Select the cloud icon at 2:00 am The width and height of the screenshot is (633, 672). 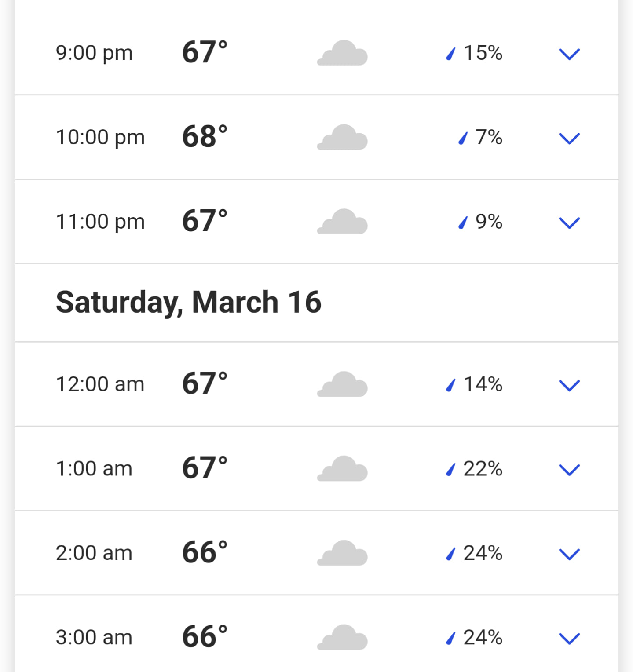coord(342,553)
